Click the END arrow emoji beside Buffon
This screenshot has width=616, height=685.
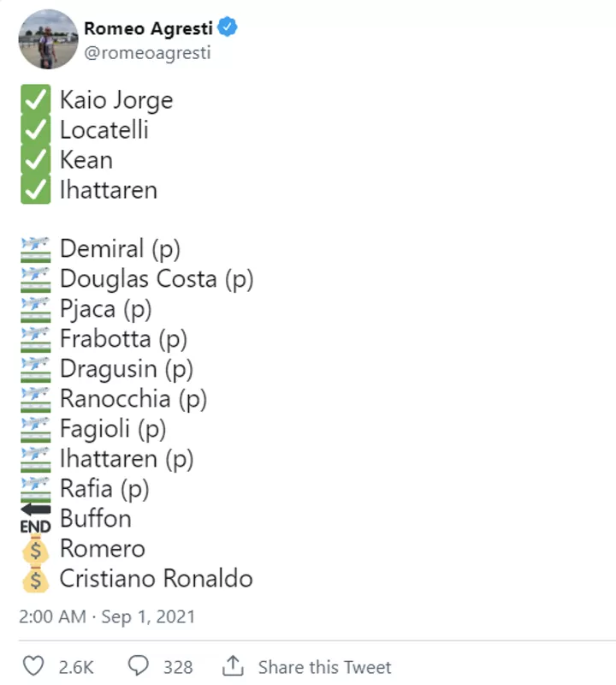coord(36,519)
